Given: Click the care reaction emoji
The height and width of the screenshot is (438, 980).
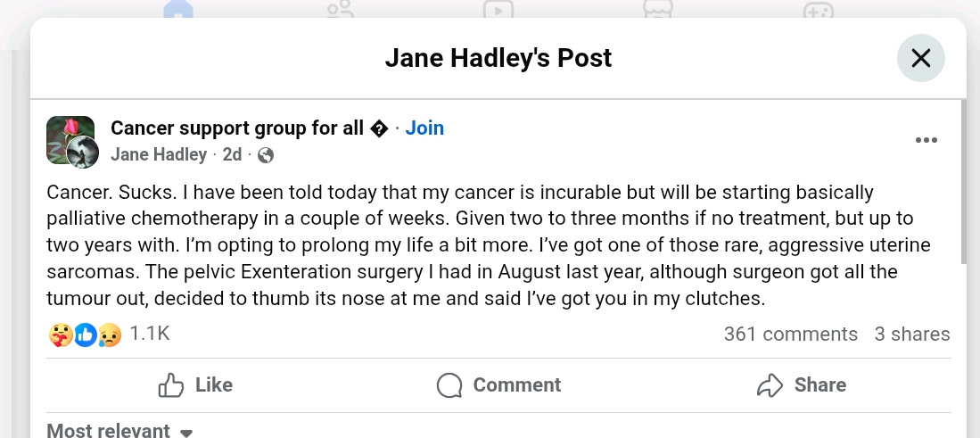Looking at the screenshot, I should 58,335.
